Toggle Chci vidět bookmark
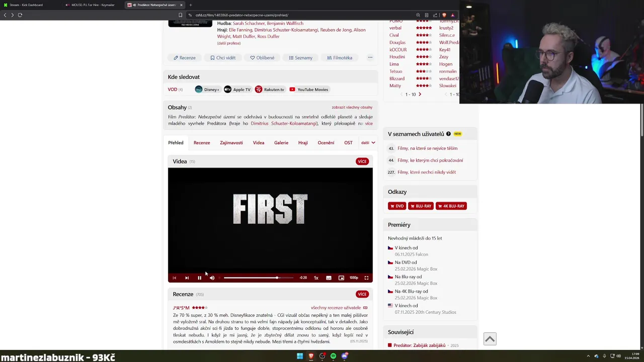 coord(223,58)
